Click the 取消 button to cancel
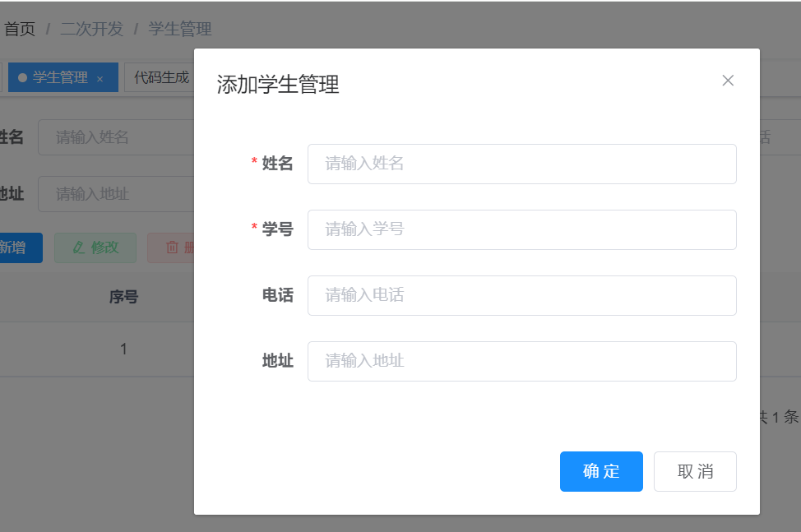 [695, 471]
